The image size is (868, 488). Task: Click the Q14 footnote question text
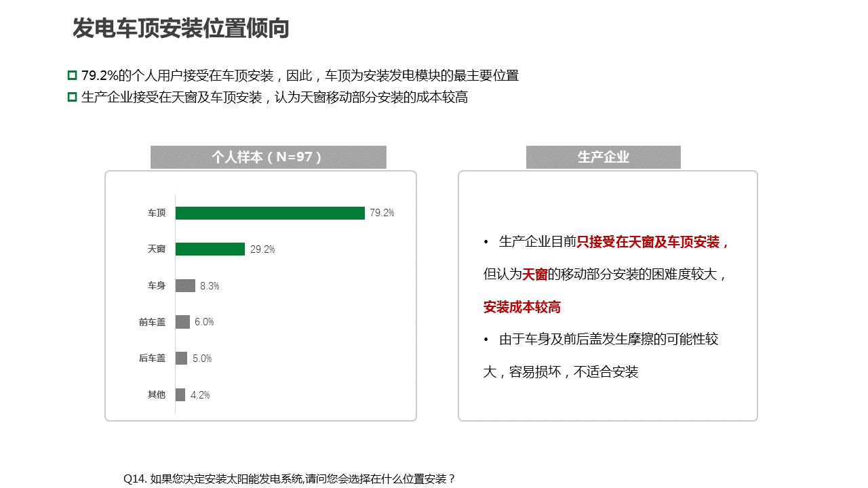tap(290, 479)
